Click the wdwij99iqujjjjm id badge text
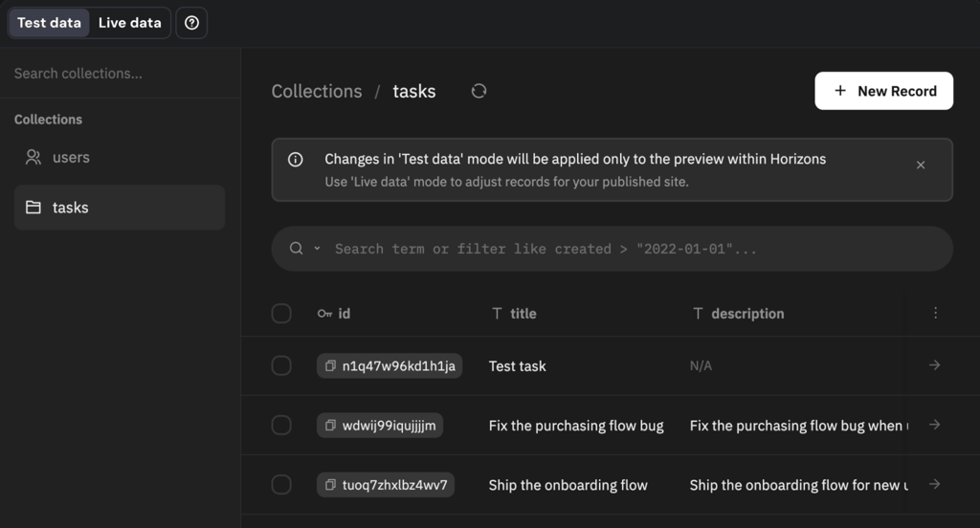The image size is (980, 528). pyautogui.click(x=390, y=426)
